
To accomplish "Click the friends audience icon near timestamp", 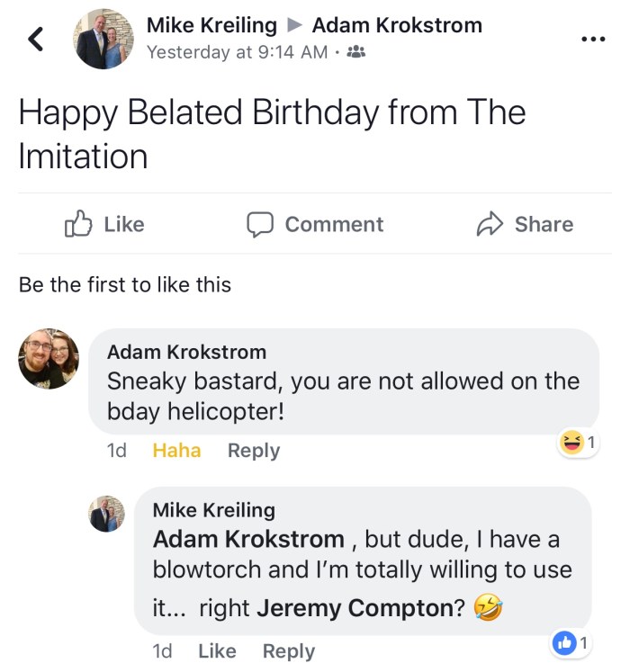I will [356, 52].
